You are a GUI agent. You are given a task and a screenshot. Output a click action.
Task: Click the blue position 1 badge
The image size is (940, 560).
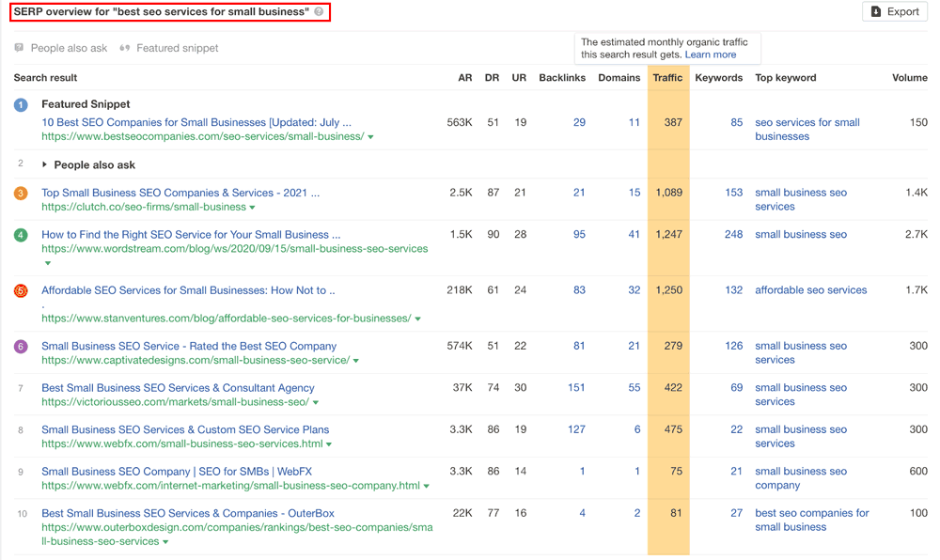tap(21, 105)
